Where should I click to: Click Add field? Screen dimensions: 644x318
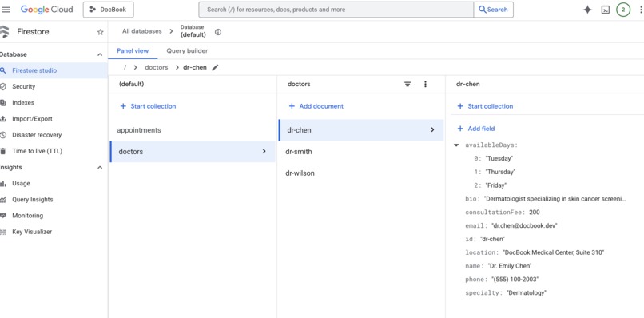(x=476, y=129)
